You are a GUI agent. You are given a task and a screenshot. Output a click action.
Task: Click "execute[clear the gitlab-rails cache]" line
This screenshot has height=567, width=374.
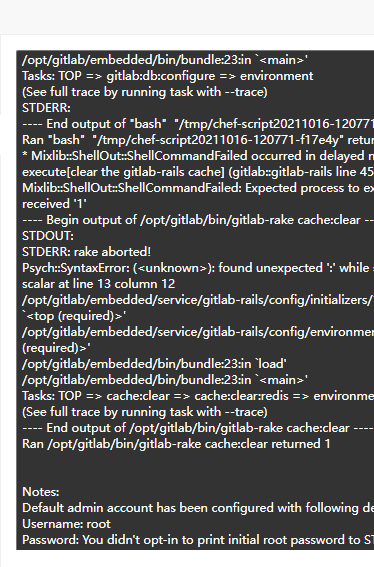click(198, 172)
